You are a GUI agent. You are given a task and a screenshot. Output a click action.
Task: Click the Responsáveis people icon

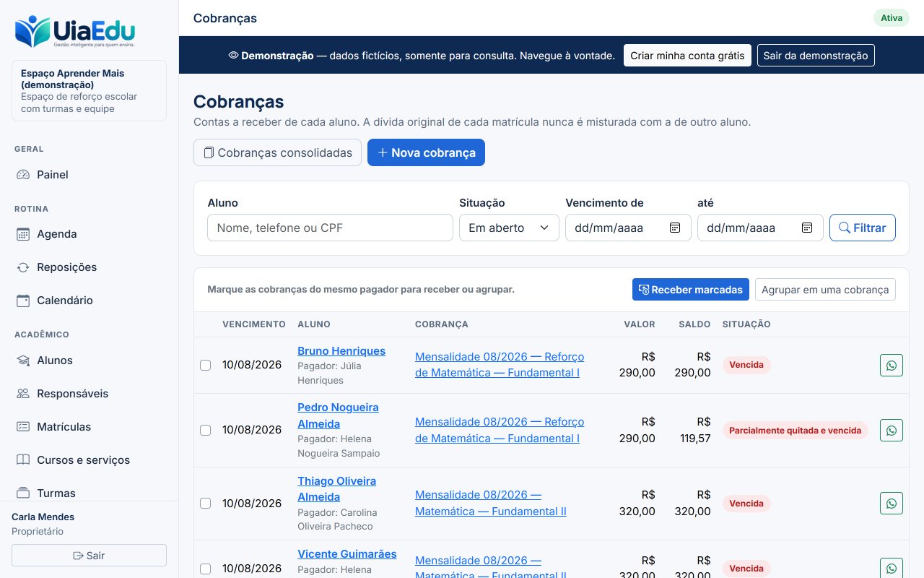coord(23,394)
